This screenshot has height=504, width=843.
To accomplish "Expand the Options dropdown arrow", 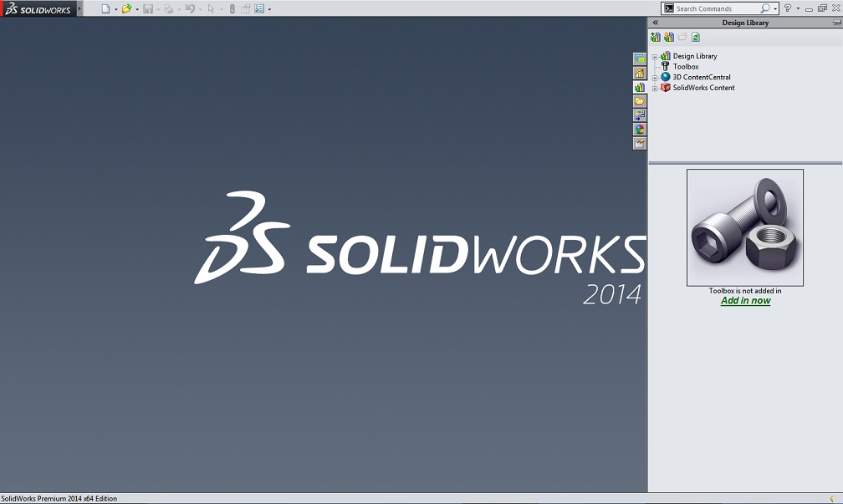I will pyautogui.click(x=269, y=9).
